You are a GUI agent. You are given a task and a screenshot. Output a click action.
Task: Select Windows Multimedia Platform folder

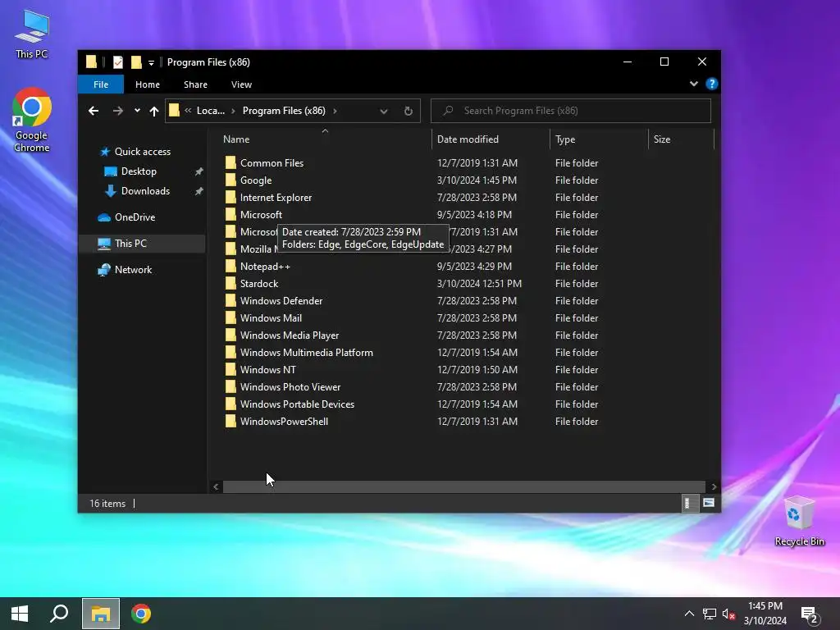(307, 353)
